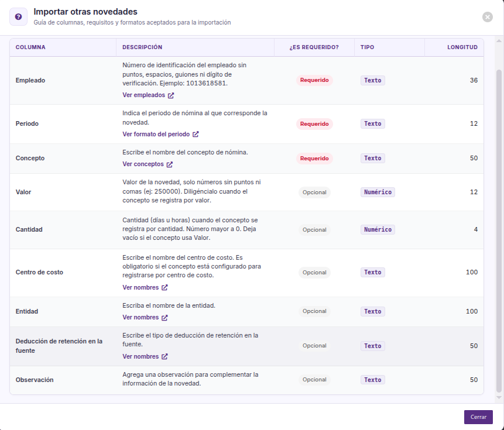The width and height of the screenshot is (504, 430).
Task: Click the scrollbar up arrow
Action: 499,41
